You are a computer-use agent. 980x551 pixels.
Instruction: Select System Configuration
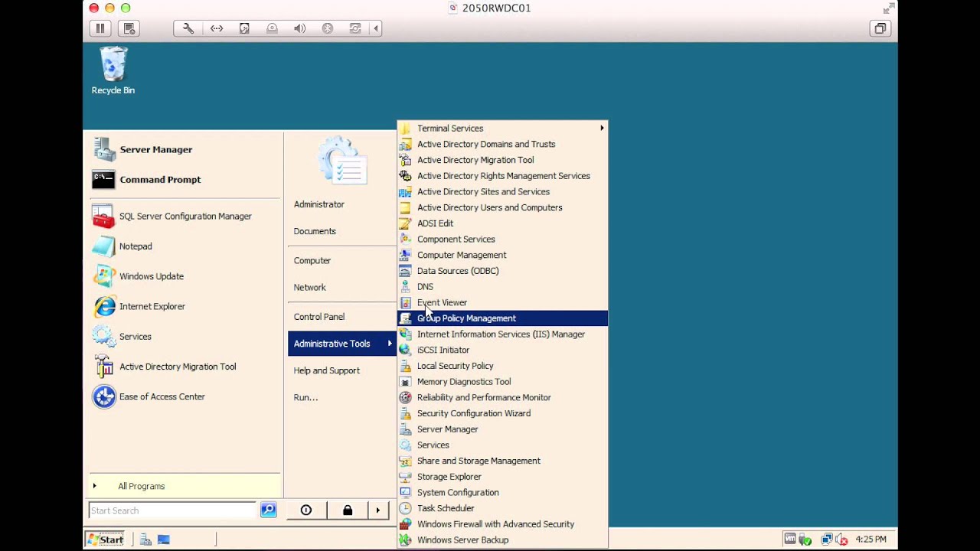click(x=502, y=493)
